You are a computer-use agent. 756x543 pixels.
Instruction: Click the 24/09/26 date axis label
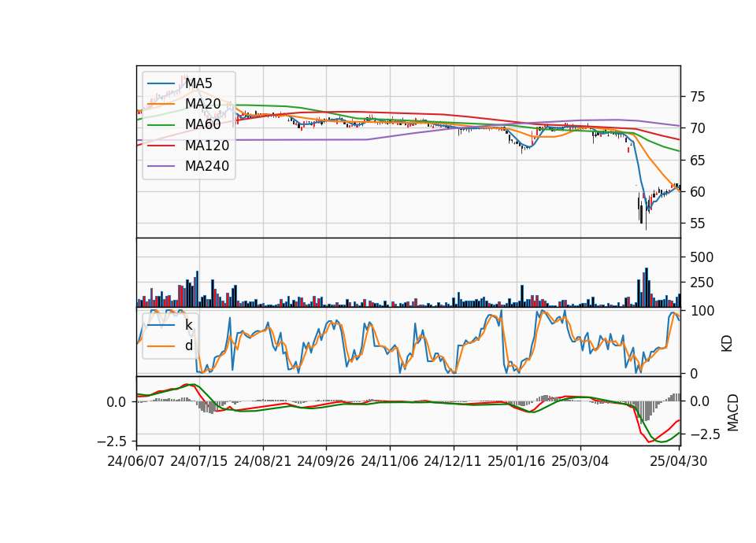pyautogui.click(x=326, y=461)
